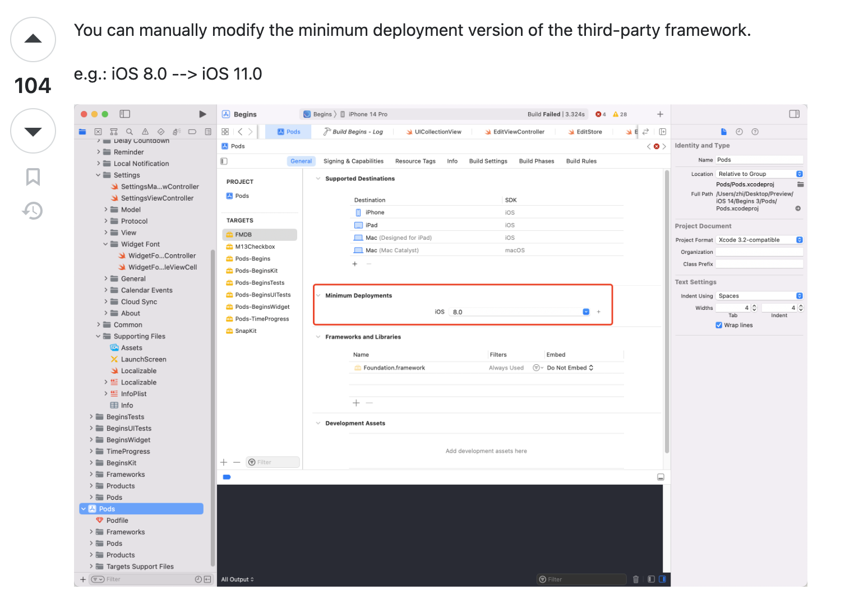Change Do Not Embed popup for Foundation.framework
This screenshot has width=868, height=613.
point(570,368)
